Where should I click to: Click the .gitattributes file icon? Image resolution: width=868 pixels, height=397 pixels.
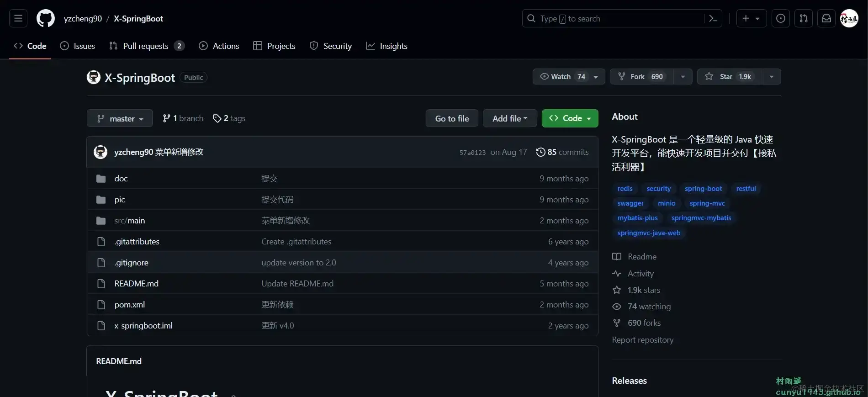click(x=101, y=242)
